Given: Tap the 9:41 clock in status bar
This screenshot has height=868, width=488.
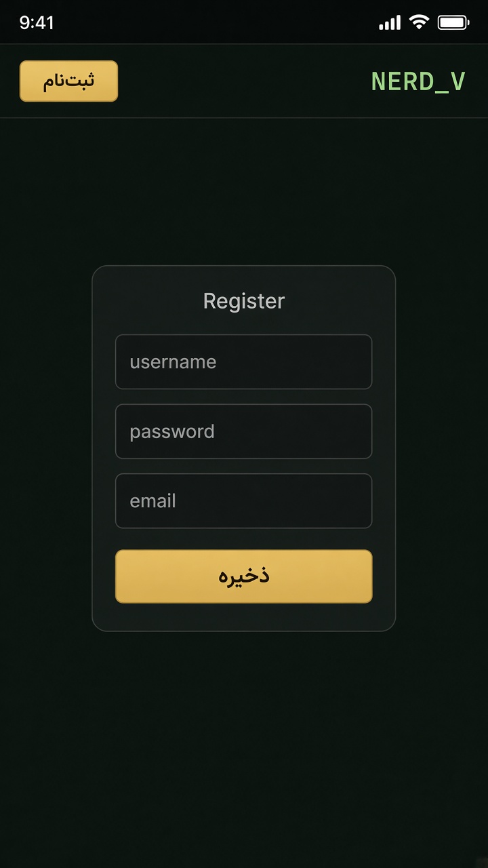Looking at the screenshot, I should click(37, 23).
